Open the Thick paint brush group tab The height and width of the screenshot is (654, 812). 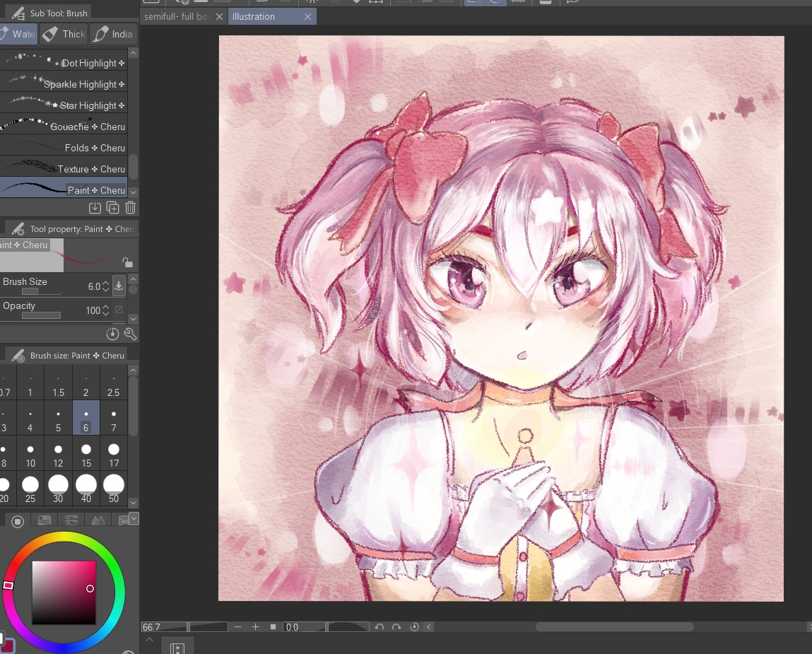pyautogui.click(x=64, y=34)
